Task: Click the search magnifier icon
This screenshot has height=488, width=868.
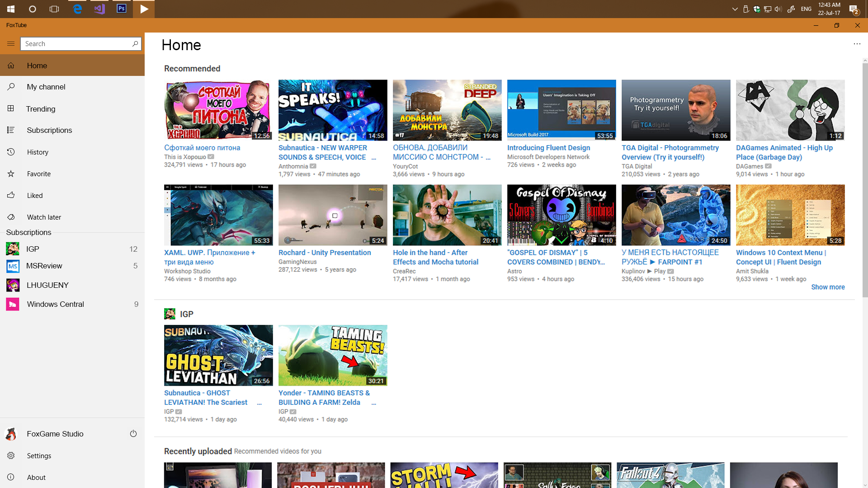Action: [135, 44]
